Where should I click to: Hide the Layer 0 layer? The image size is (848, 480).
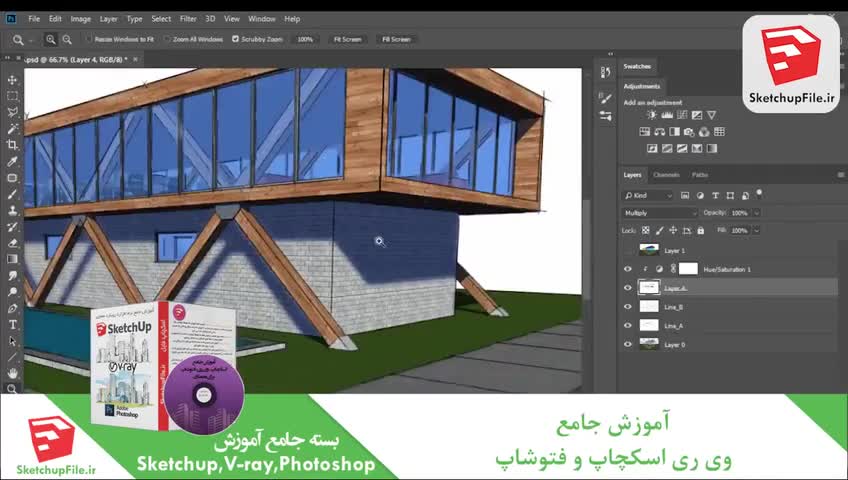tap(627, 344)
